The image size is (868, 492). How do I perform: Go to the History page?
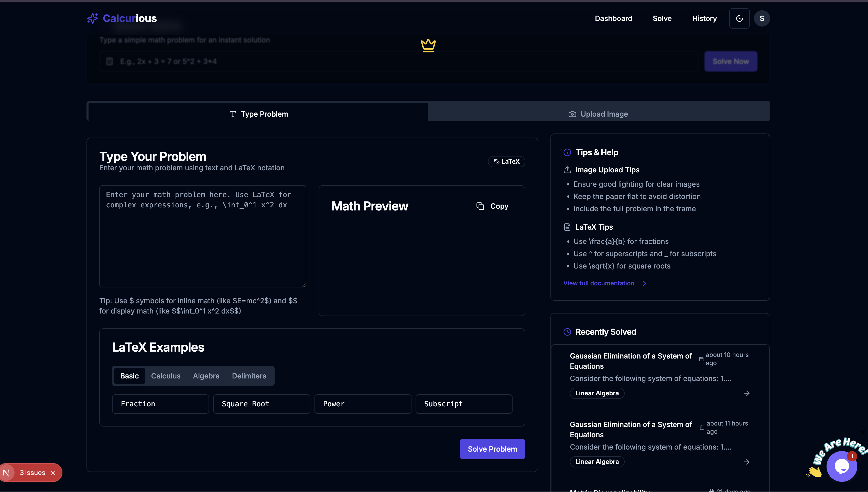[704, 18]
